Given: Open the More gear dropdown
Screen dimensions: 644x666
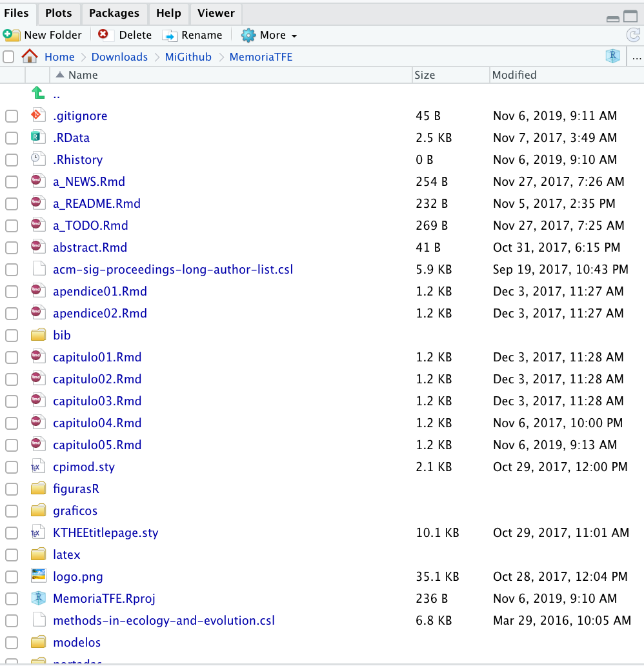Looking at the screenshot, I should pyautogui.click(x=269, y=35).
